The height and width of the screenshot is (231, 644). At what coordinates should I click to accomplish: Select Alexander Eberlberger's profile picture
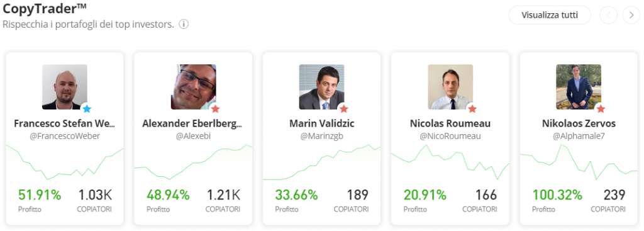point(194,87)
